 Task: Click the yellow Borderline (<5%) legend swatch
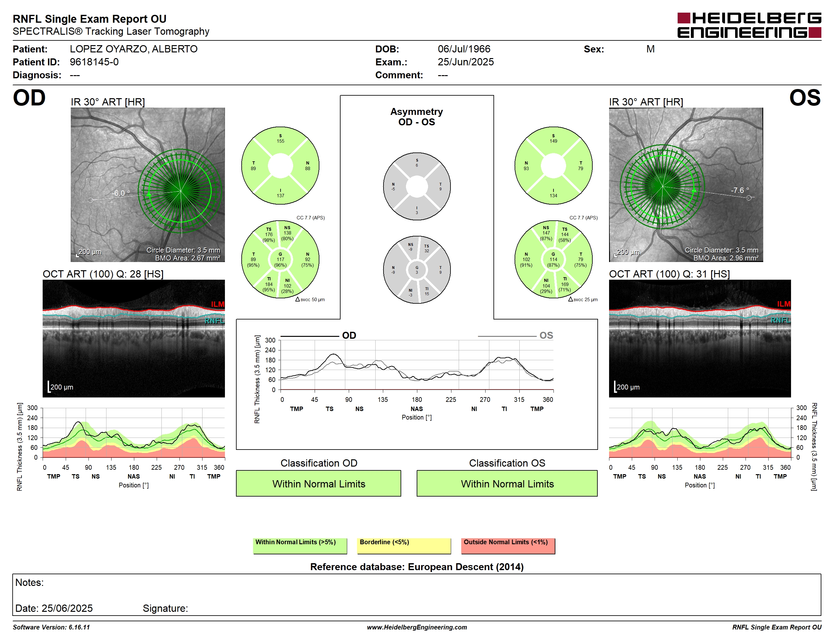pyautogui.click(x=404, y=546)
